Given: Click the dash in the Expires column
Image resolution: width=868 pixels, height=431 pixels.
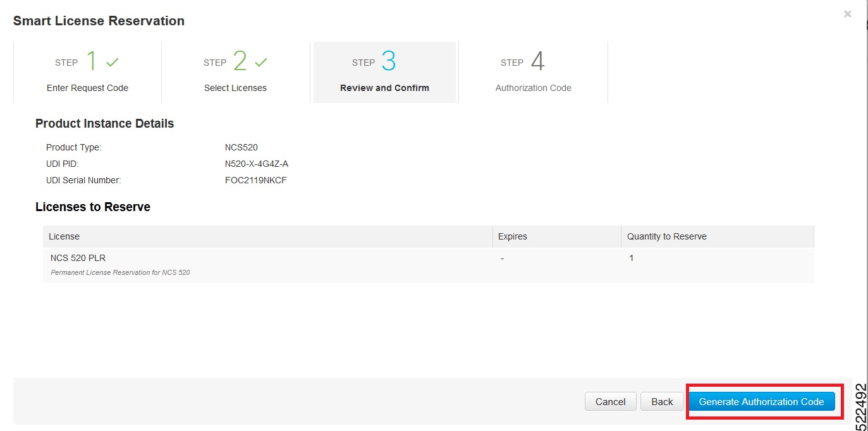Looking at the screenshot, I should (502, 258).
